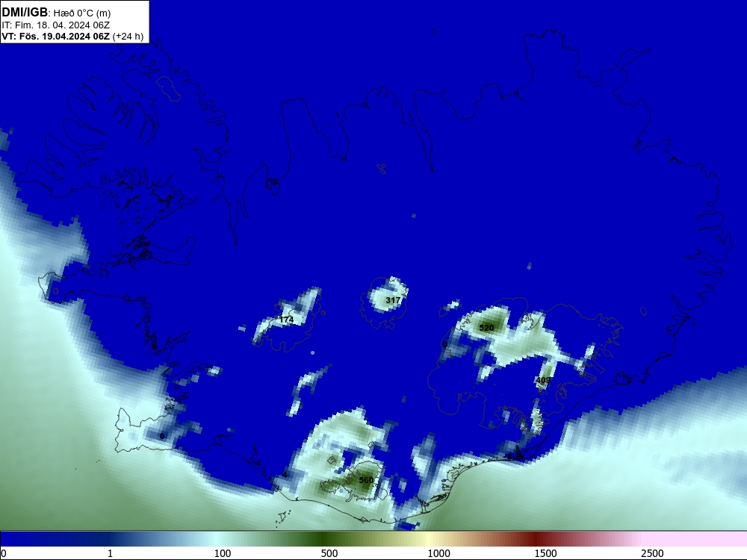The image size is (747, 560).
Task: Click the 174 value label on the map
Action: pos(286,320)
